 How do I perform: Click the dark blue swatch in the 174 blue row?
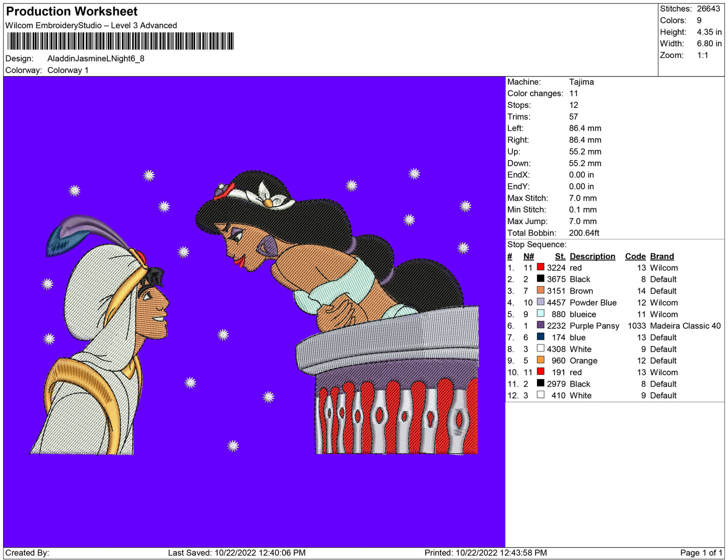[x=541, y=337]
